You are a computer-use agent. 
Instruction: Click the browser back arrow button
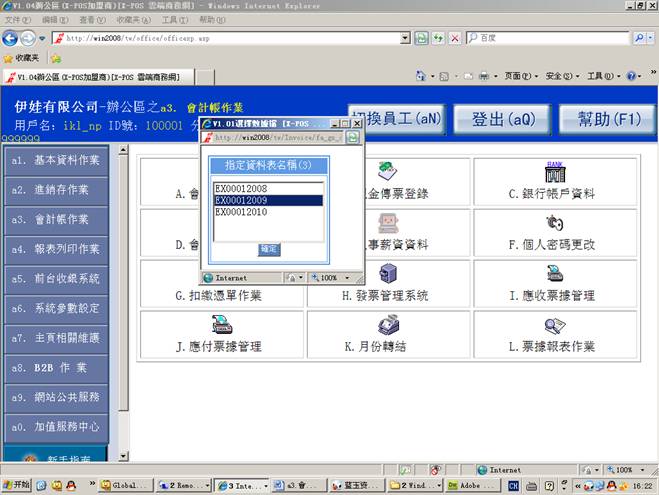pyautogui.click(x=13, y=38)
